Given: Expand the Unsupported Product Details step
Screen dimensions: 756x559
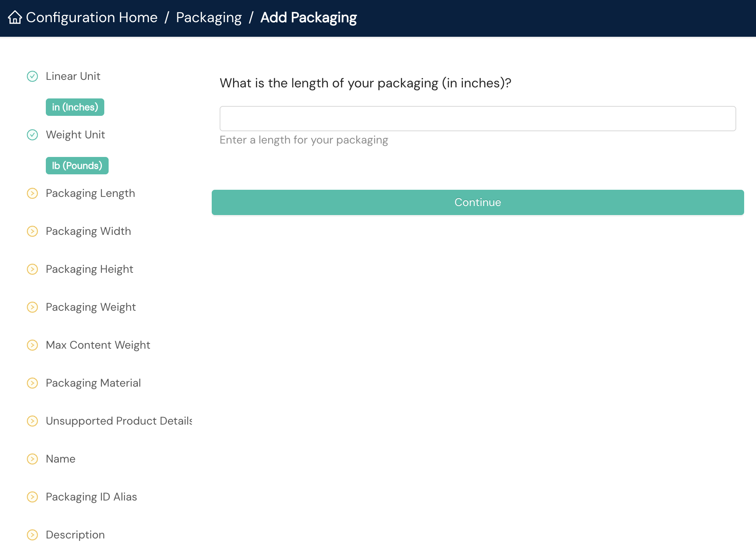Looking at the screenshot, I should point(118,421).
